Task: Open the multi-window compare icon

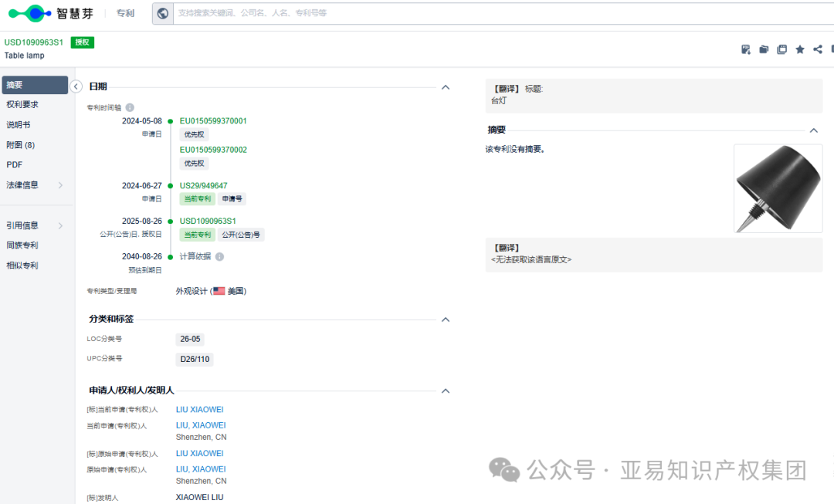Action: (x=781, y=49)
